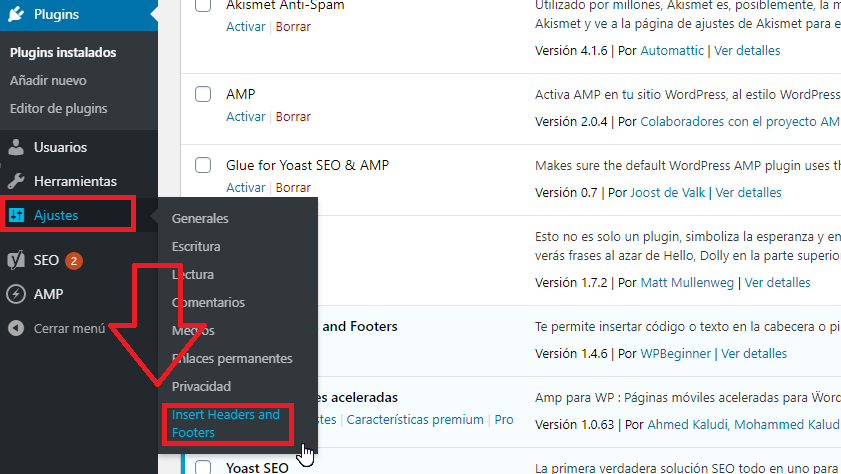Click the Yoast SEO logo icon
The image size is (841, 474).
(16, 260)
